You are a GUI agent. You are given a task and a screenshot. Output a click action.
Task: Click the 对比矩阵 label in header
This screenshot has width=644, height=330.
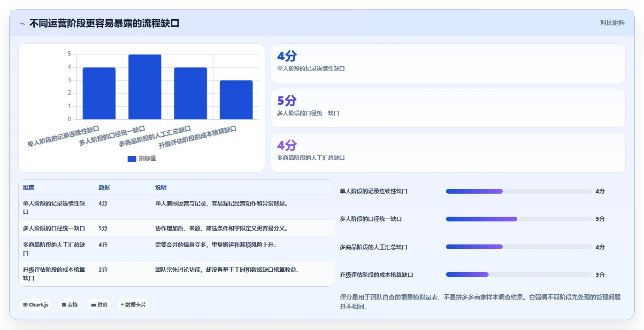pyautogui.click(x=612, y=23)
